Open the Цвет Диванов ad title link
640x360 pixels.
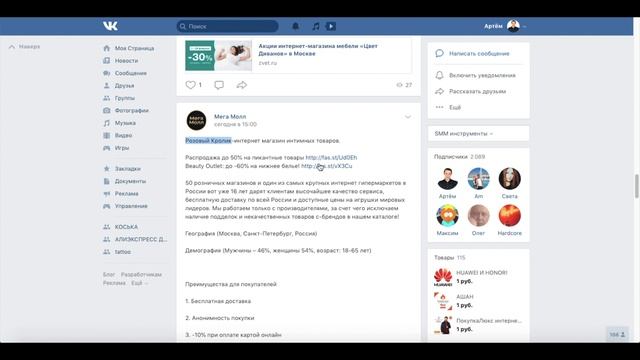pyautogui.click(x=318, y=49)
